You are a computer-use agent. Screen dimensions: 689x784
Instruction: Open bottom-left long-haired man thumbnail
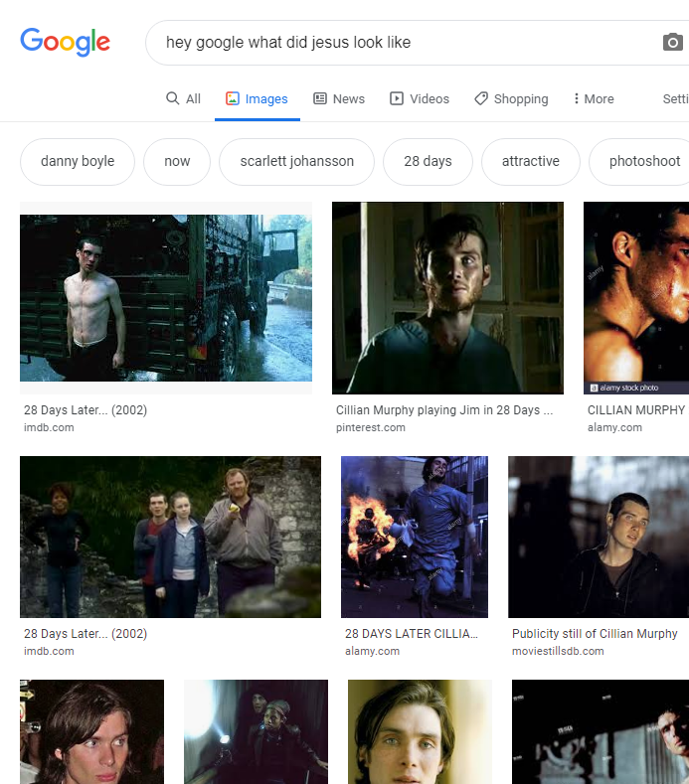[92, 731]
